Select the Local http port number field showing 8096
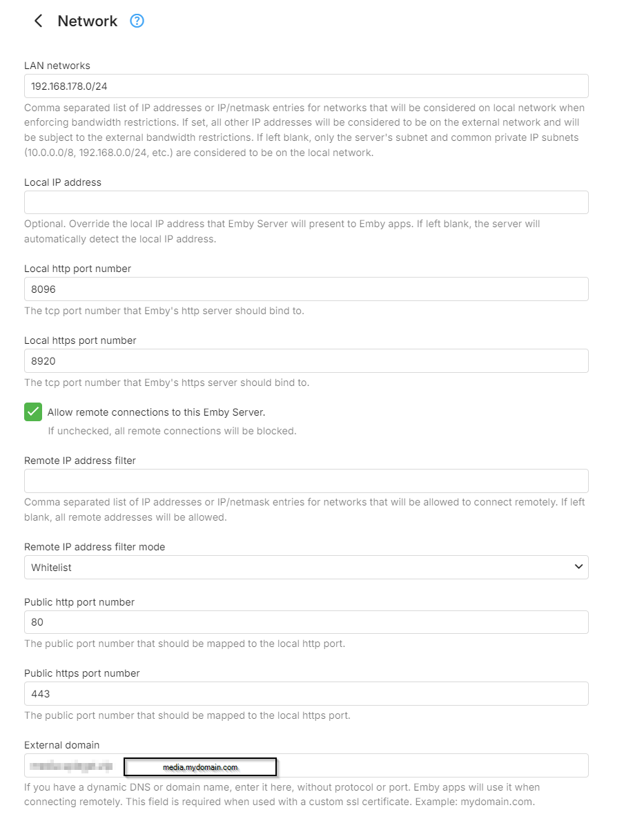 306,289
